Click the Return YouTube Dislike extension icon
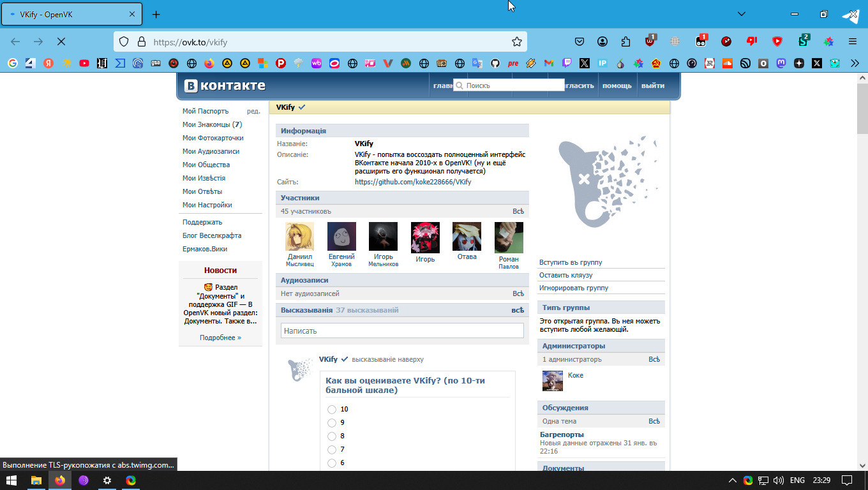Image resolution: width=868 pixels, height=490 pixels. pos(752,41)
